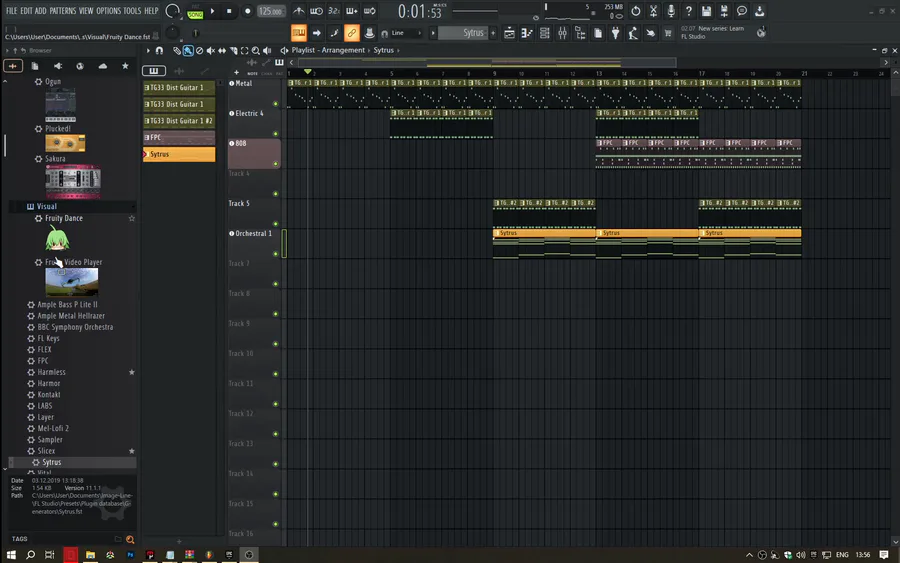Open browser options arrow beside Browser label

click(x=7, y=51)
